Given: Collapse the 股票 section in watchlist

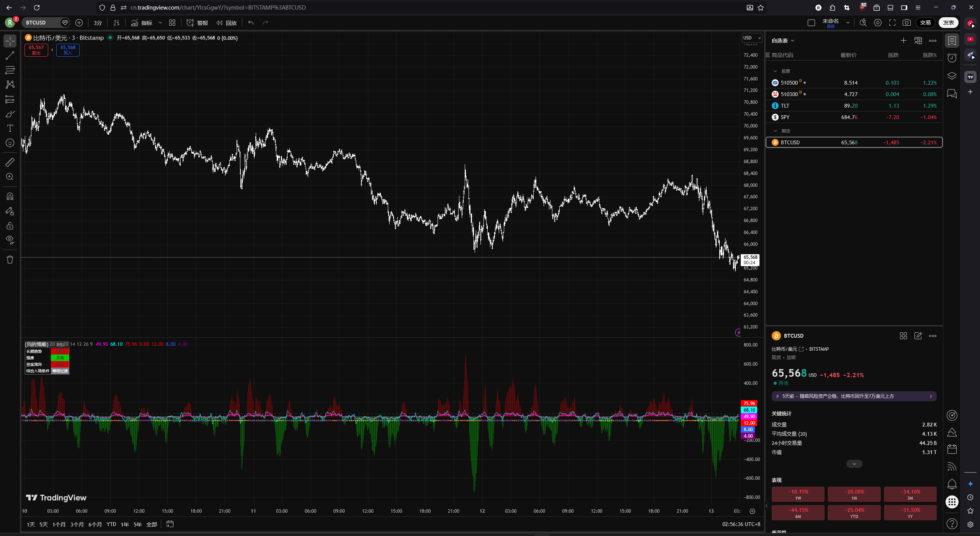Looking at the screenshot, I should tap(775, 71).
